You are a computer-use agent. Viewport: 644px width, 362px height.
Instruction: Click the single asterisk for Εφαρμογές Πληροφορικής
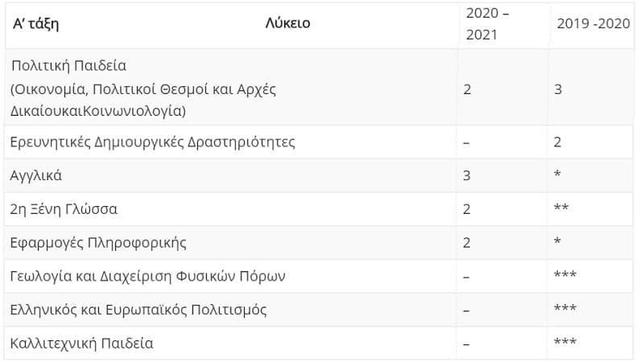[x=557, y=241]
